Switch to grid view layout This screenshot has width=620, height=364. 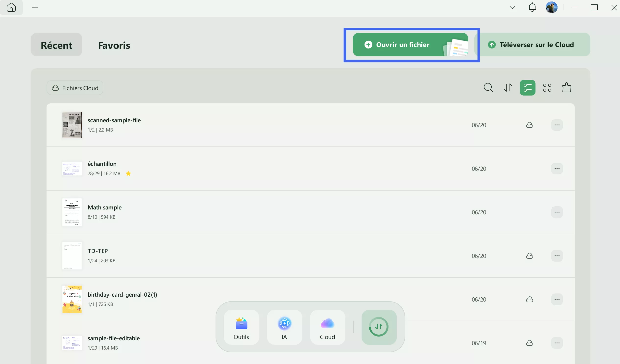(x=547, y=87)
